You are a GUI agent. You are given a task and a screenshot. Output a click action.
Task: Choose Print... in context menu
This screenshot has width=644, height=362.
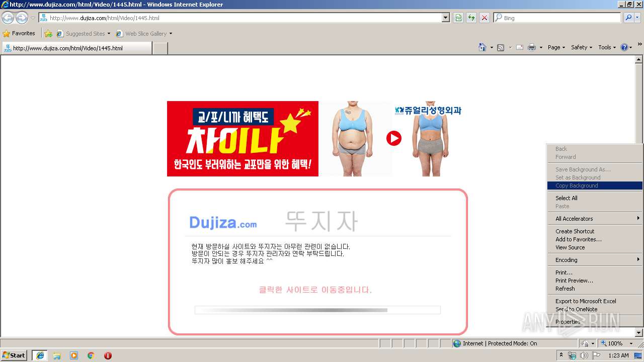pyautogui.click(x=595, y=273)
